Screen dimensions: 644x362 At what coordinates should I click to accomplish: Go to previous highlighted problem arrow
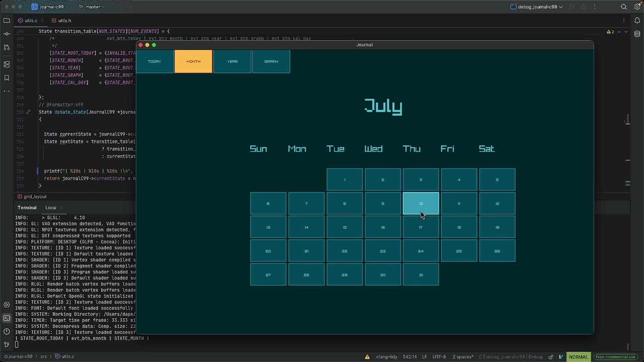pyautogui.click(x=619, y=32)
